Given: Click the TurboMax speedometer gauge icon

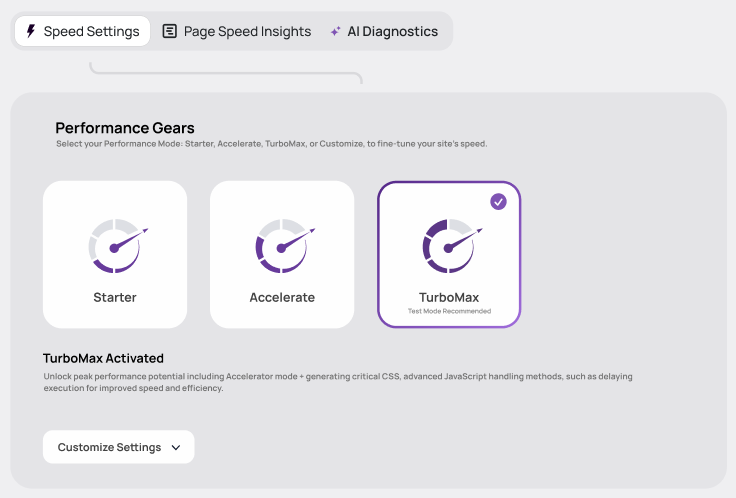Looking at the screenshot, I should click(452, 246).
